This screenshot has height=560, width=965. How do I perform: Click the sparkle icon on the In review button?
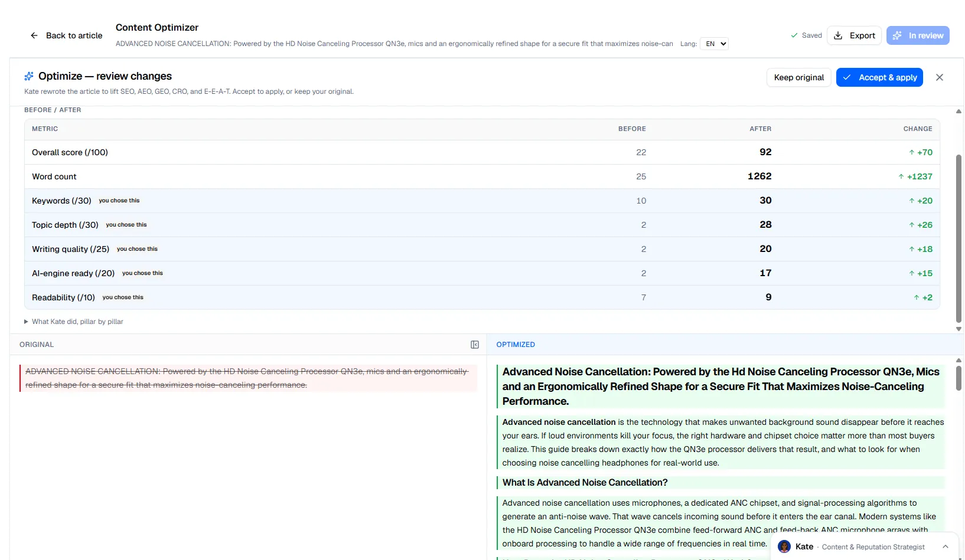pyautogui.click(x=897, y=35)
